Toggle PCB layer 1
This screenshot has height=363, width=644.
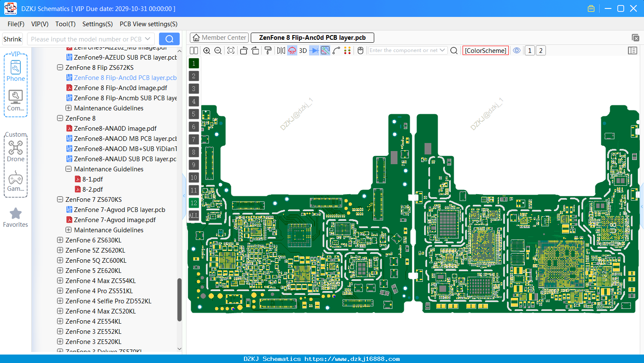click(x=194, y=63)
